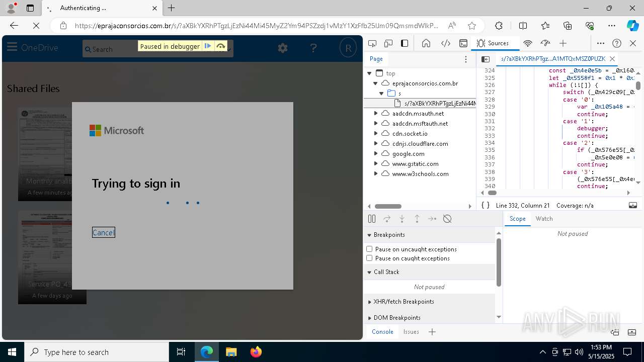Expand aadcdn.msauth.net tree node

[376, 114]
